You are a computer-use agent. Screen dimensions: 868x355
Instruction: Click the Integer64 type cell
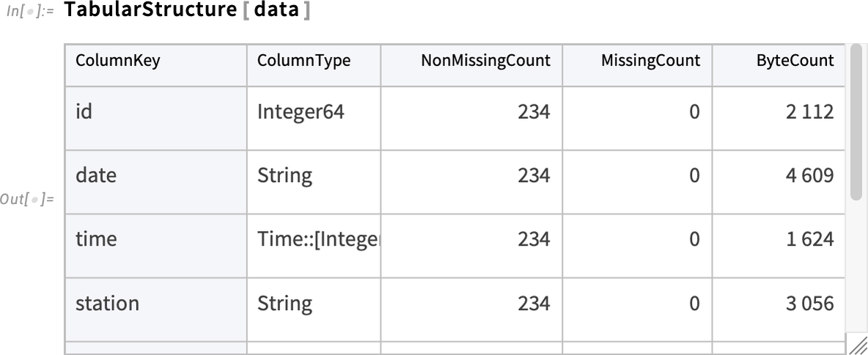(314, 118)
